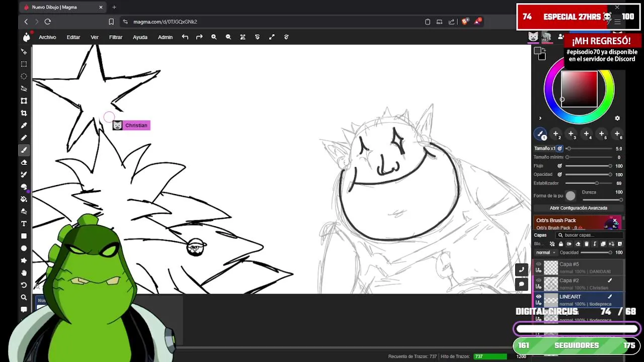Viewport: 644px width, 362px height.
Task: Select brush preset slot 1
Action: coord(540,134)
